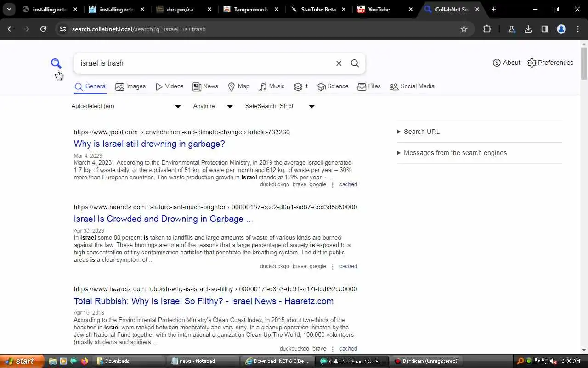Switch to the It category tab
The image size is (588, 368).
click(x=301, y=86)
